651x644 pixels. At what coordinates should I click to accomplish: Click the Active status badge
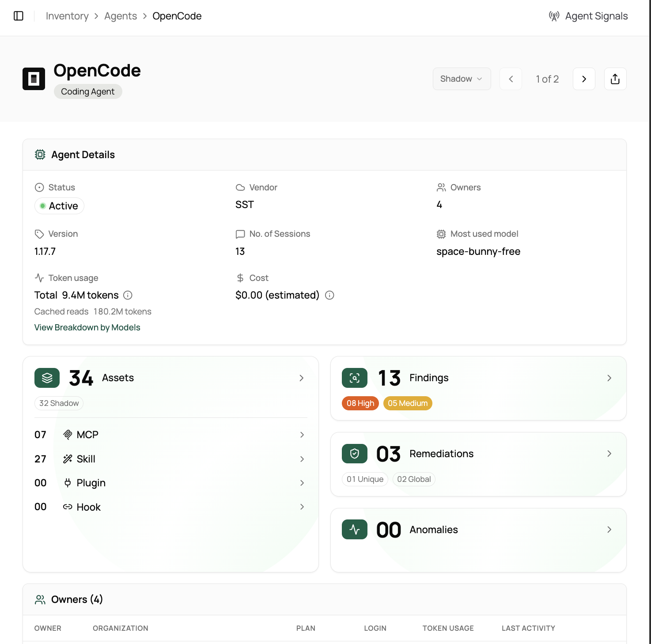pos(59,206)
